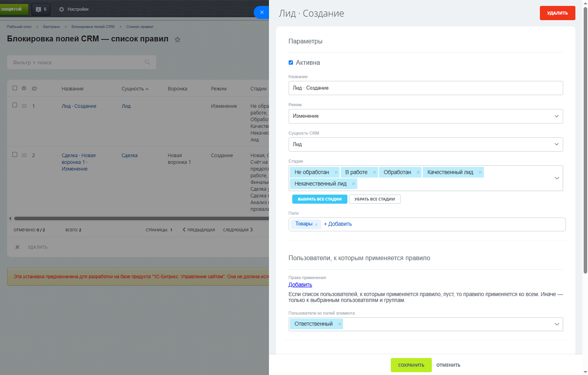Click search magnifier icon in filter box

pyautogui.click(x=147, y=62)
